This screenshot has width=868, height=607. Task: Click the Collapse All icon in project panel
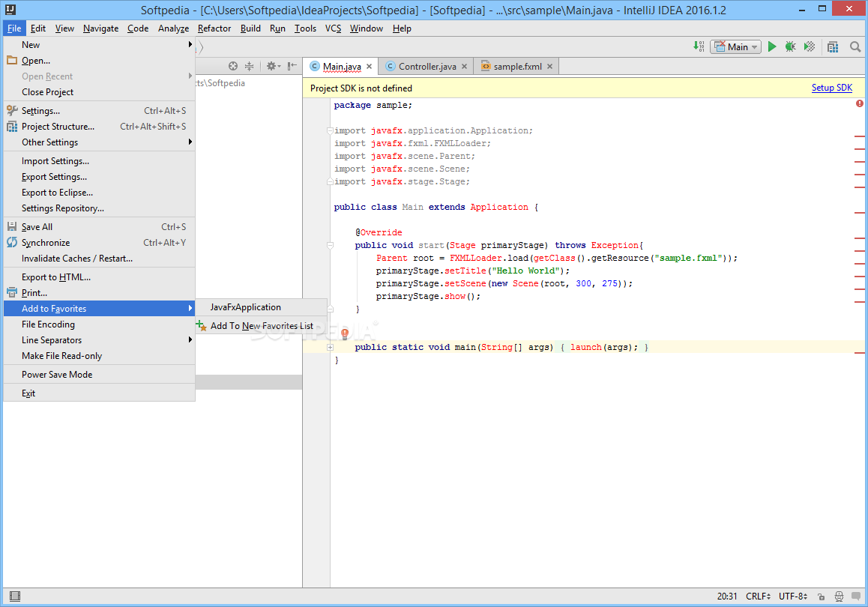tap(250, 67)
